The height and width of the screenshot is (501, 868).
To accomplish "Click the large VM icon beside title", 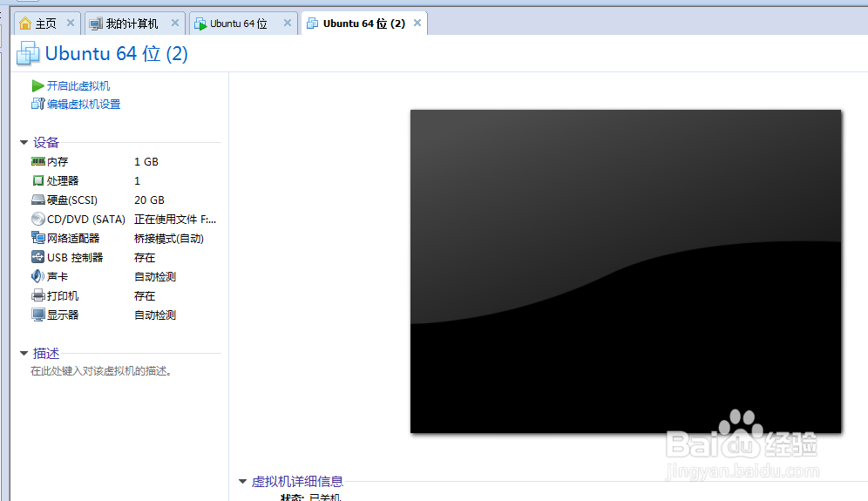I will point(28,53).
